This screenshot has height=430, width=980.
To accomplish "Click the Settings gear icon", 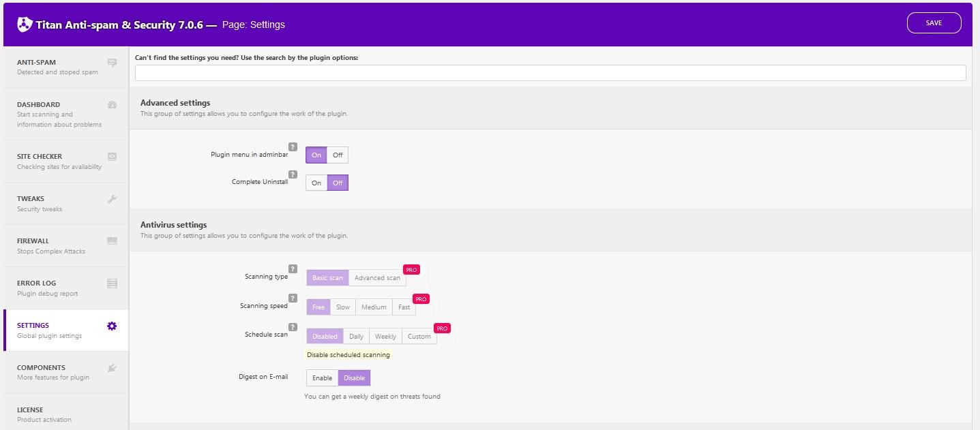I will [112, 326].
